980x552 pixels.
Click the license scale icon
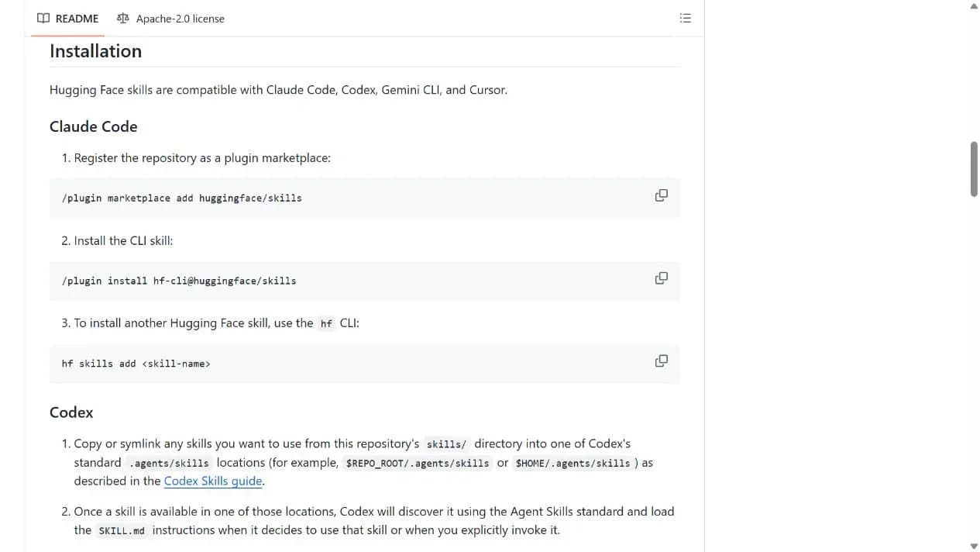click(122, 18)
